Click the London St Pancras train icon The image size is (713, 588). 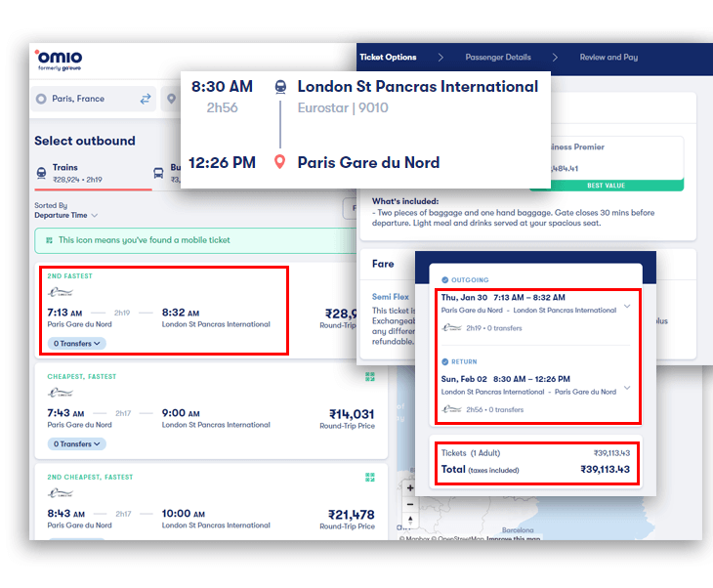(280, 86)
